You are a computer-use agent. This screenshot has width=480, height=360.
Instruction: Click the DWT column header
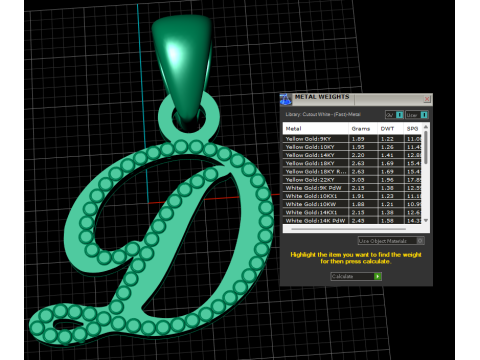390,128
